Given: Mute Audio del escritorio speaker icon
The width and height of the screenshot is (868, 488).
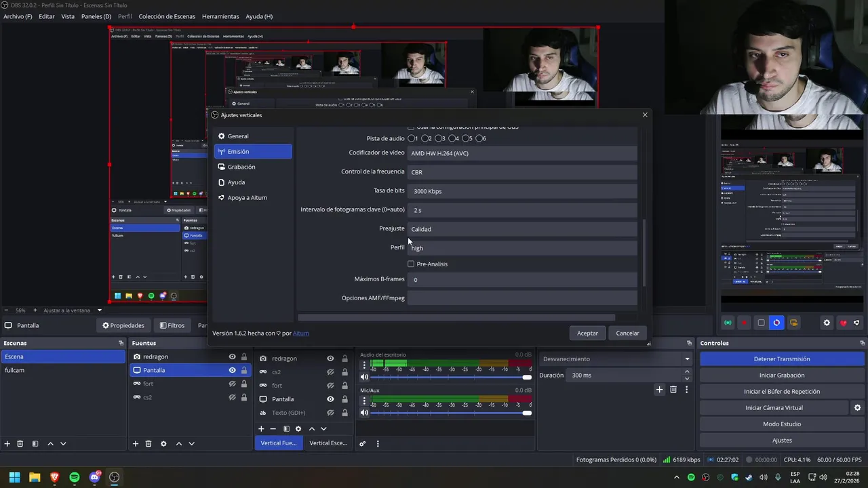Looking at the screenshot, I should [364, 377].
